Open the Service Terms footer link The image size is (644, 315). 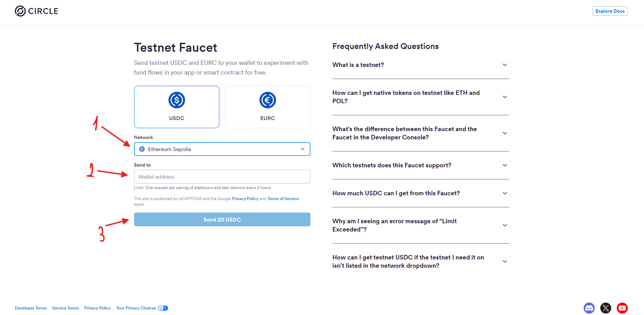65,308
